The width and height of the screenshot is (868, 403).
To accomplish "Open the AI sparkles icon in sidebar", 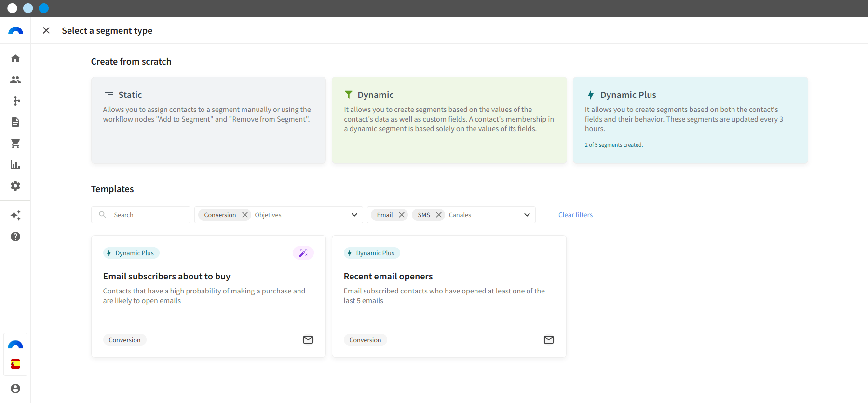I will [x=15, y=215].
